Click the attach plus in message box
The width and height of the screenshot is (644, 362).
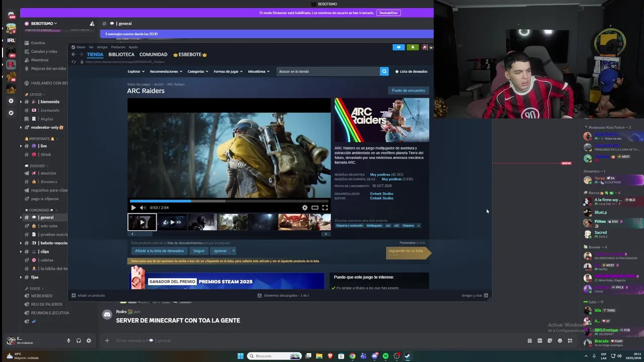tap(107, 340)
